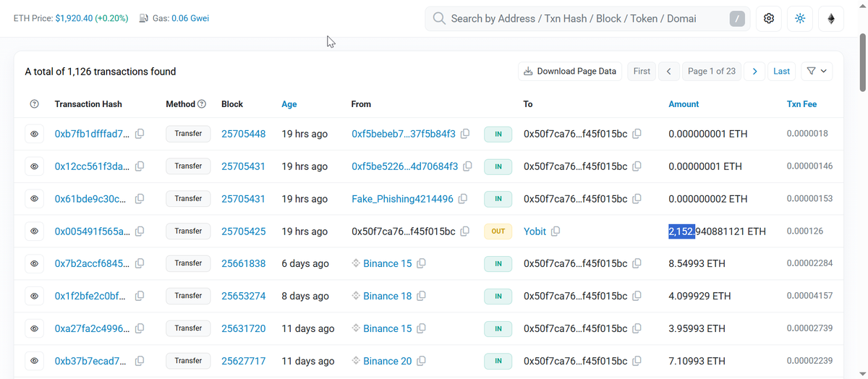Open the Binance 20 address
Image resolution: width=868 pixels, height=379 pixels.
coord(387,361)
